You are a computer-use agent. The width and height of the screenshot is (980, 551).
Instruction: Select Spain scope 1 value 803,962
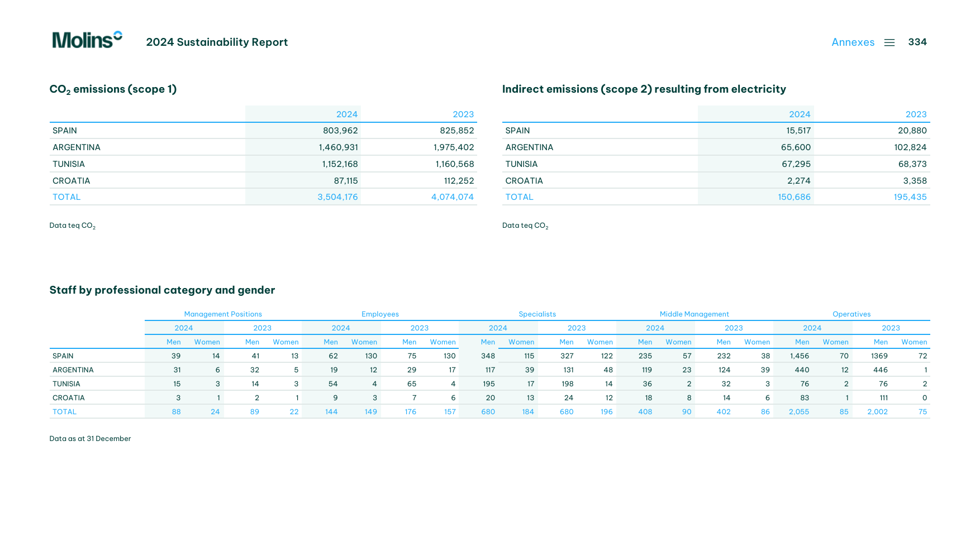tap(340, 131)
